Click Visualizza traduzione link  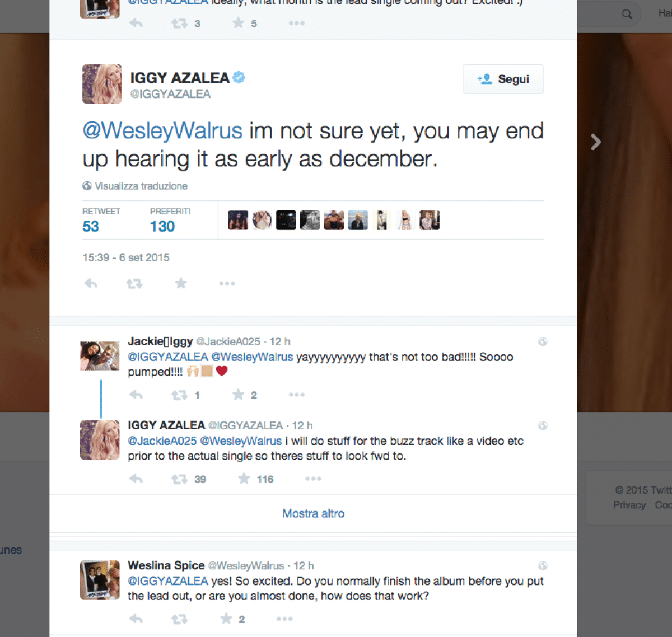pos(141,186)
